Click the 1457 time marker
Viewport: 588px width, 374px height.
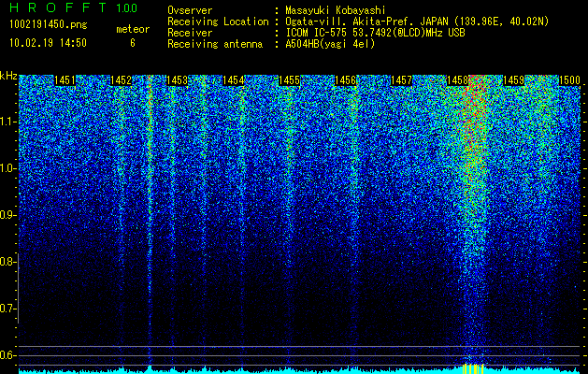[401, 80]
